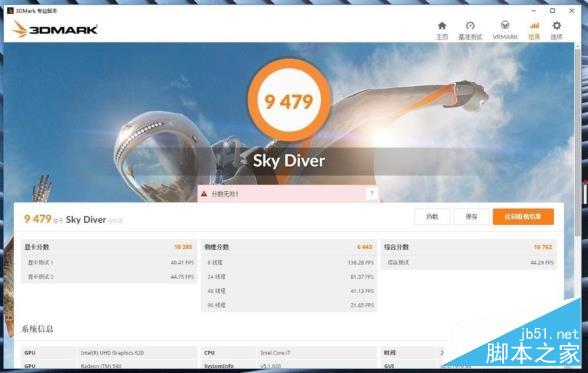Click the CPU label in system info
The height and width of the screenshot is (373, 588).
[209, 353]
